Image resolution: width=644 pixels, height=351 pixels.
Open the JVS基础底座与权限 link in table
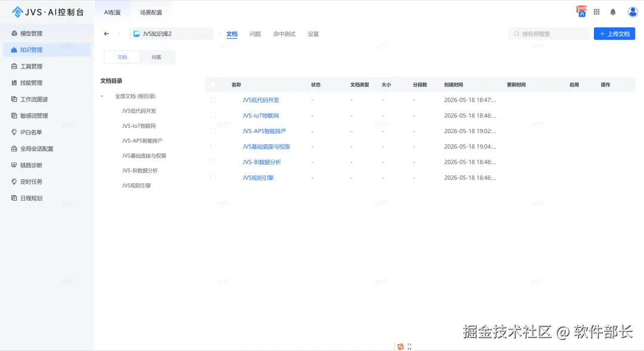266,146
